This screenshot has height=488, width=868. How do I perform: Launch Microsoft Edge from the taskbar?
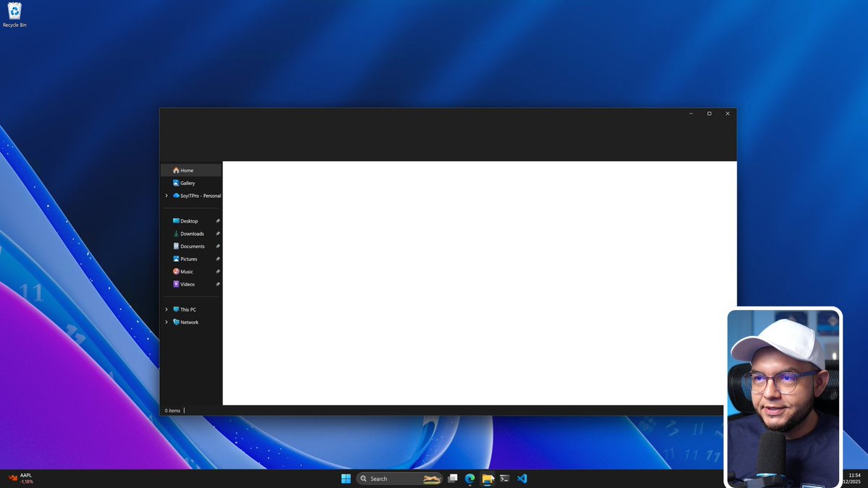469,479
